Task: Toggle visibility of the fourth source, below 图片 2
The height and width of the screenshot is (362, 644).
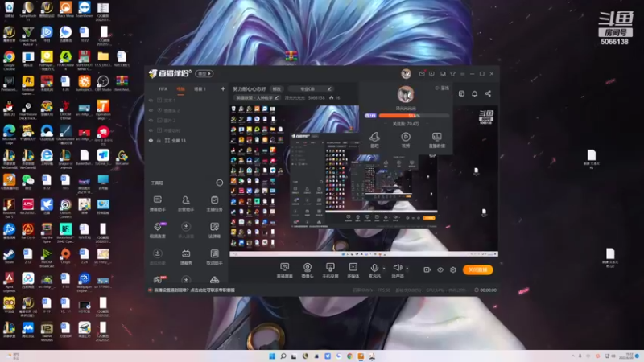Action: click(x=151, y=130)
